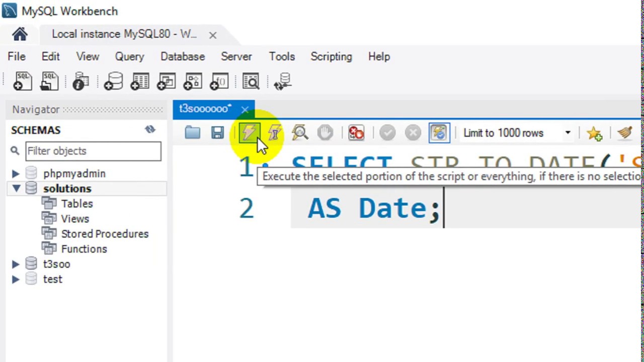644x362 pixels.
Task: Open the Scripting menu
Action: (x=331, y=56)
